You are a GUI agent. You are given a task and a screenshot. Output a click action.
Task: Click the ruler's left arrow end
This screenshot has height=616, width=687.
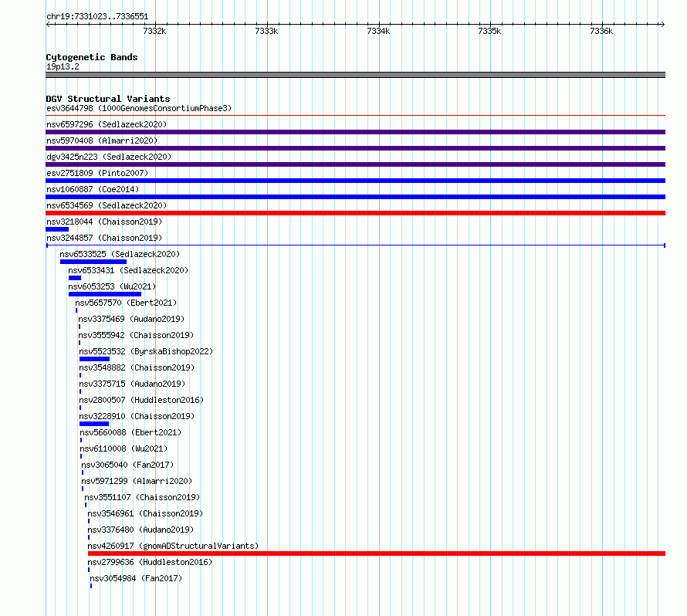pyautogui.click(x=48, y=24)
